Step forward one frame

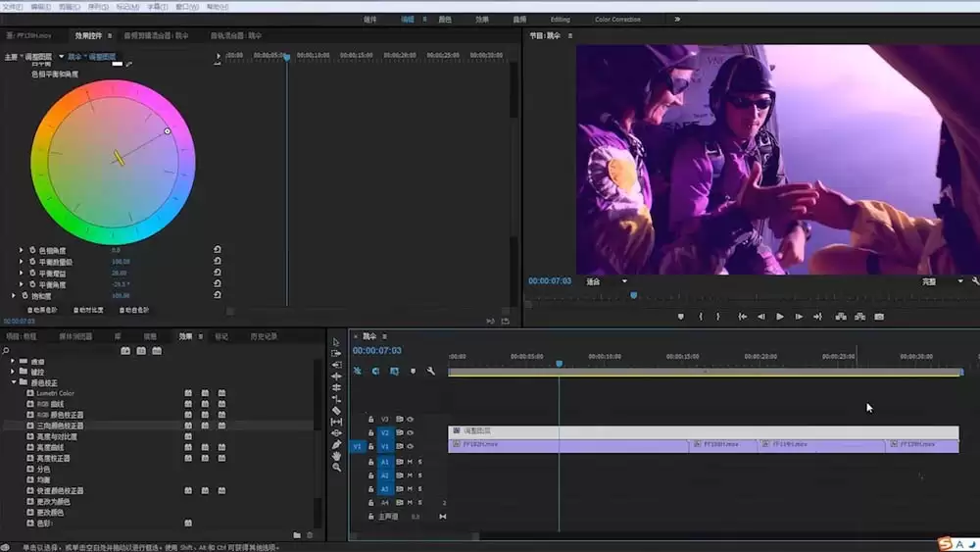click(x=799, y=317)
